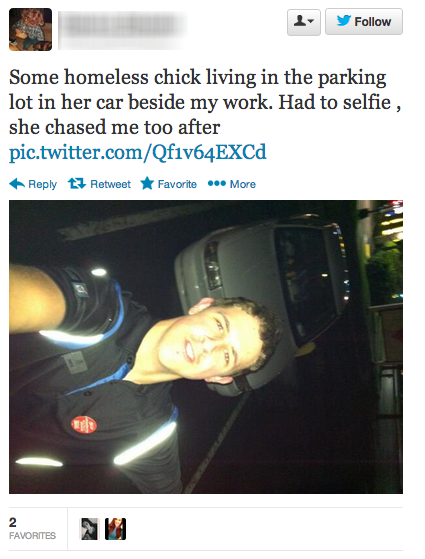The image size is (425, 559).
Task: Follow this Twitter account
Action: pyautogui.click(x=364, y=22)
